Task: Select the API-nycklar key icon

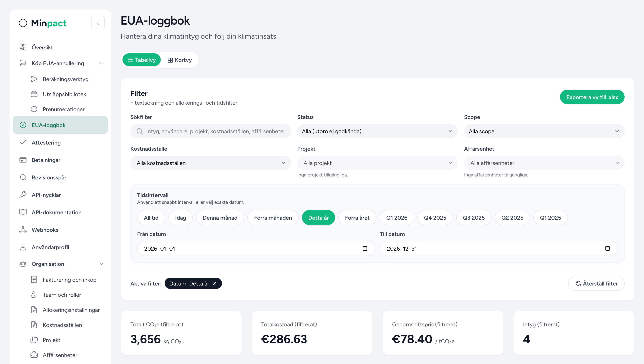Action: point(23,195)
